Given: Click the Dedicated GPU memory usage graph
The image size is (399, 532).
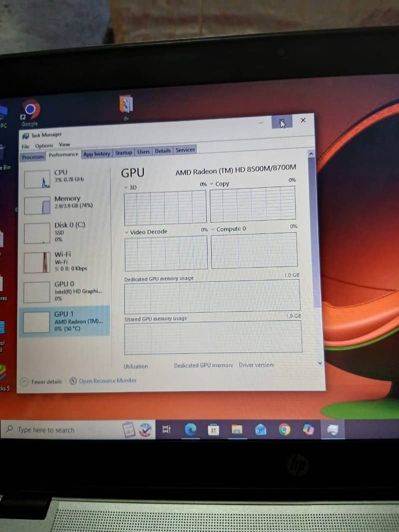Looking at the screenshot, I should [x=212, y=297].
